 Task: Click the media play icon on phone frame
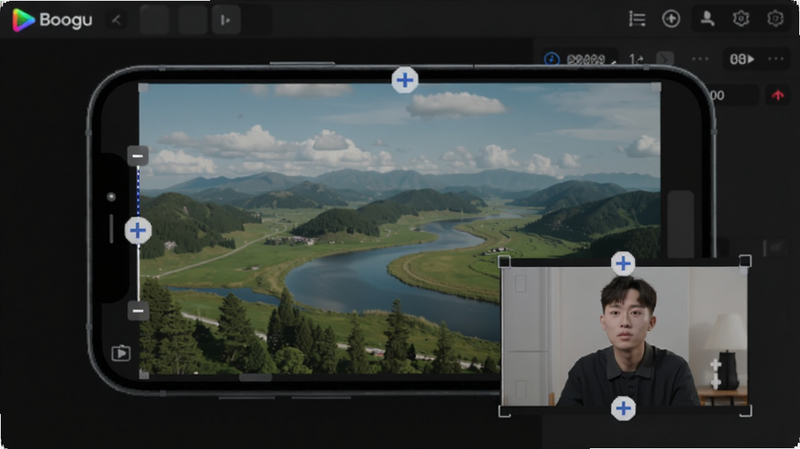coord(121,353)
